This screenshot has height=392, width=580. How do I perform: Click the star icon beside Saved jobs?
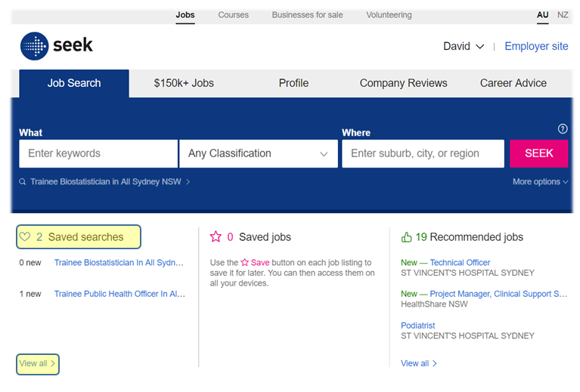coord(216,236)
